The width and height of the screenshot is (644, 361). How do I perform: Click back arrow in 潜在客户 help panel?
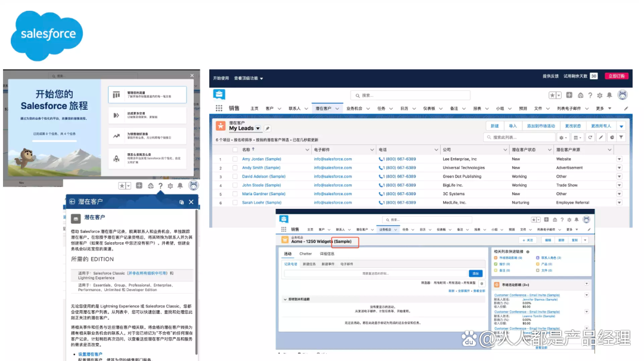coord(72,202)
